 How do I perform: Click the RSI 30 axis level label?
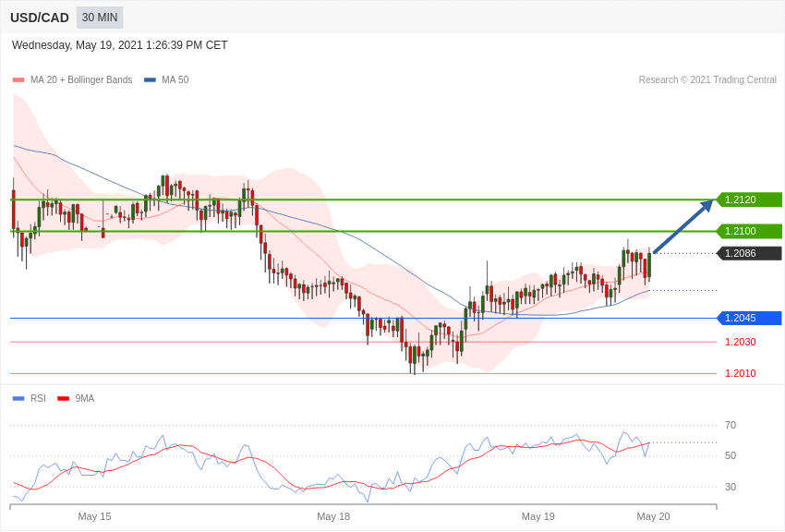click(x=731, y=487)
